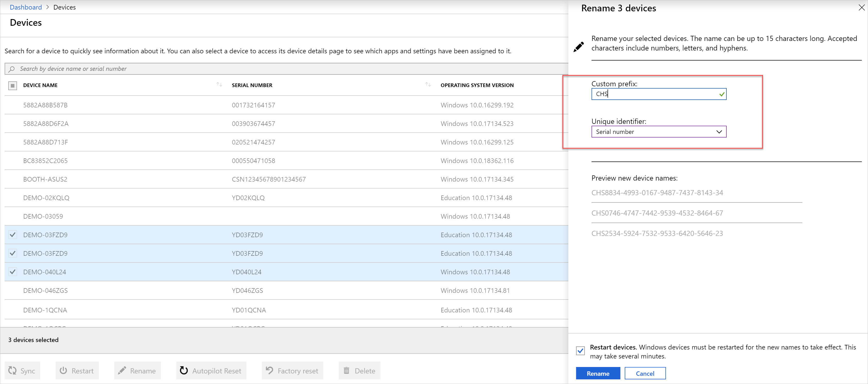Click the Factory reset undo icon
The image size is (868, 384).
(269, 370)
